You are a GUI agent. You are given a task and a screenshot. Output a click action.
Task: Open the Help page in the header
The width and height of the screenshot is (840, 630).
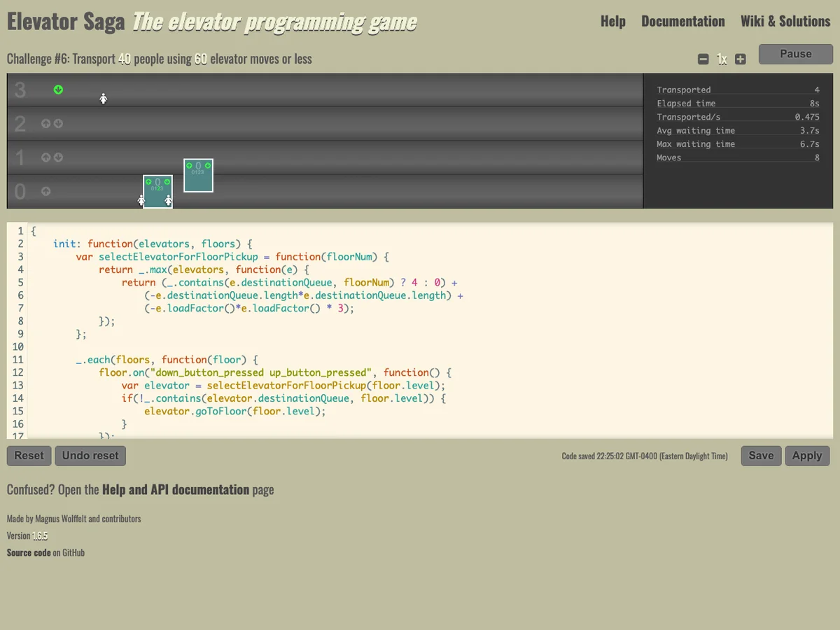point(613,21)
